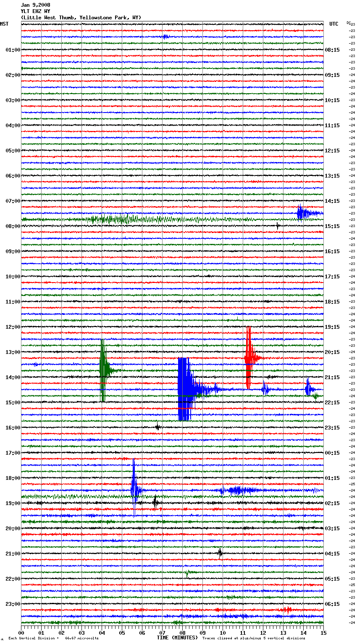
Task: Select the station code "YLT EHZ WY"
Action: [35, 11]
